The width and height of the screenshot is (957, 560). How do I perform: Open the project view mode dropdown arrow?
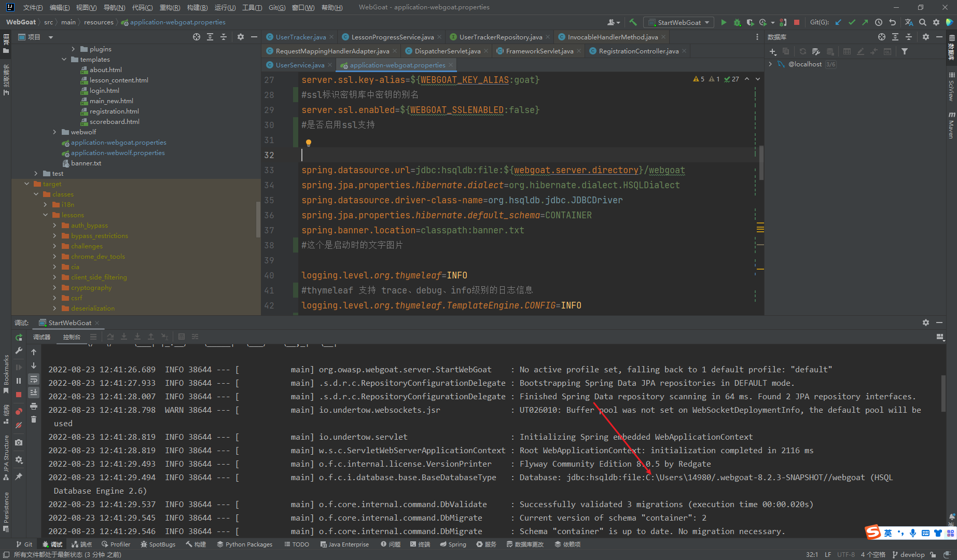(51, 37)
